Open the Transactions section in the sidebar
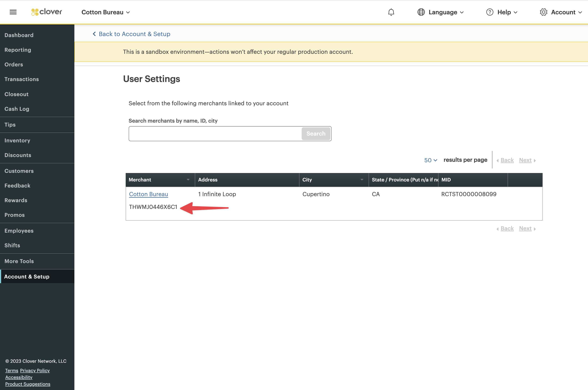Image resolution: width=588 pixels, height=390 pixels. point(22,79)
